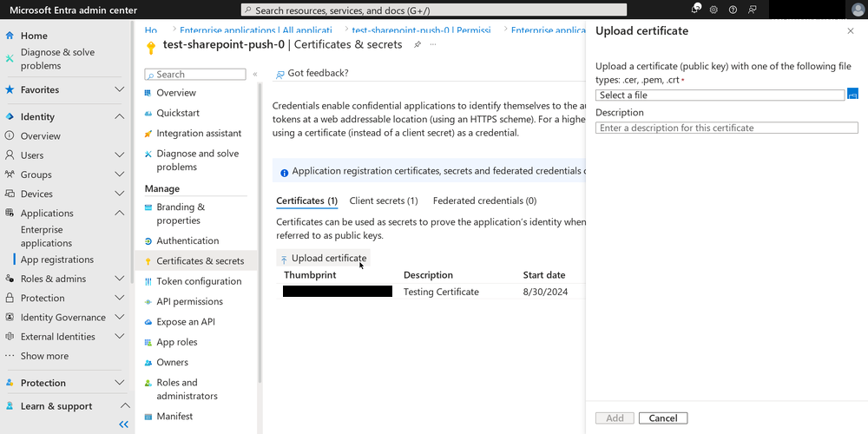Expand External Identities chevron
868x434 pixels.
119,337
